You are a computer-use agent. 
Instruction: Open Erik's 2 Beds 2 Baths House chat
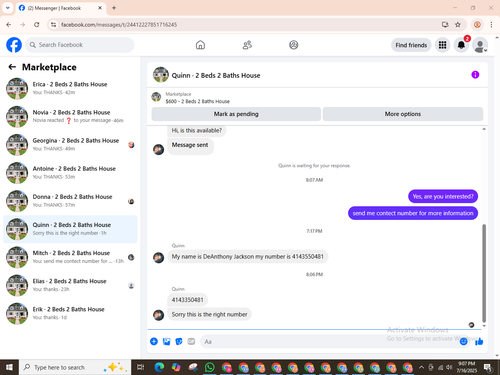click(70, 313)
